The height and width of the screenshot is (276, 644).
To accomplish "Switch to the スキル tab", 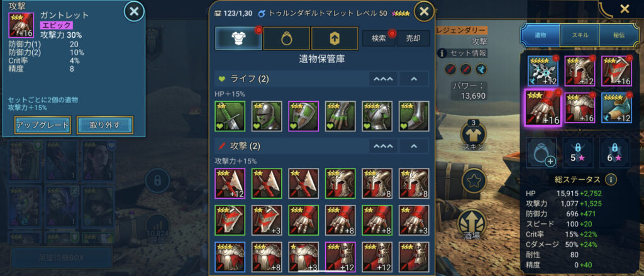I will [579, 35].
